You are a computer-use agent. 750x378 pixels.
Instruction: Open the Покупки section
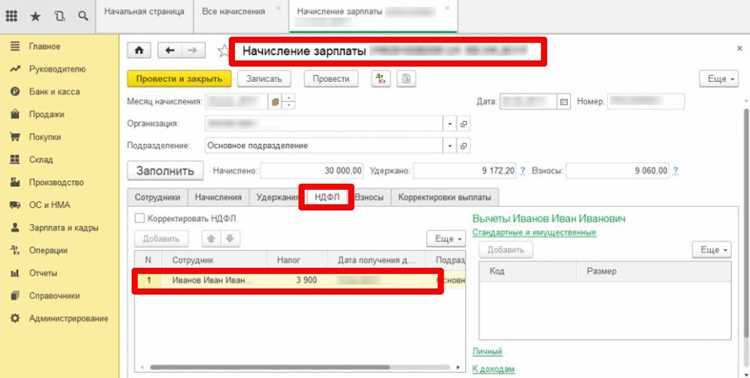coord(45,137)
